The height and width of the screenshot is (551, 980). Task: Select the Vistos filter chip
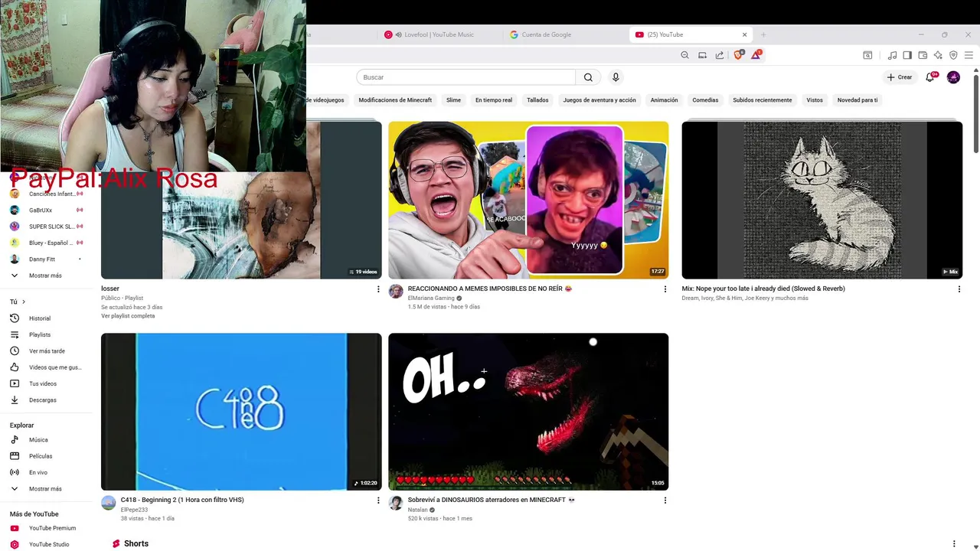815,100
